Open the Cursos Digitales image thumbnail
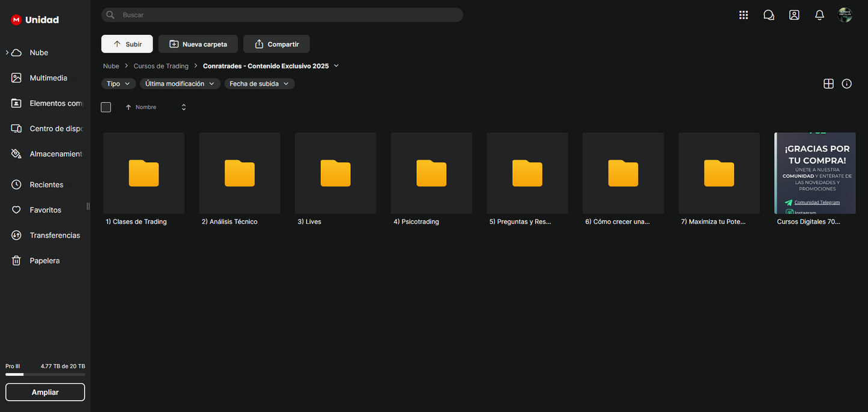 click(815, 173)
